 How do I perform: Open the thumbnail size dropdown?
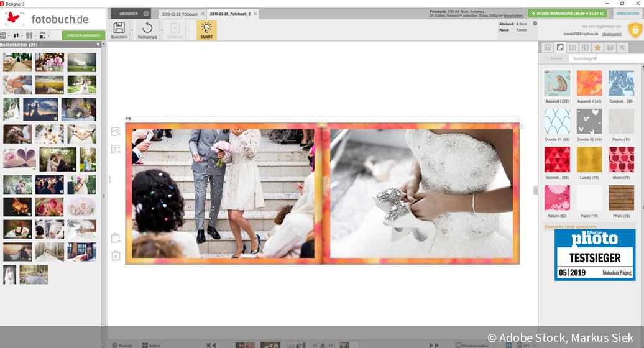click(x=44, y=35)
